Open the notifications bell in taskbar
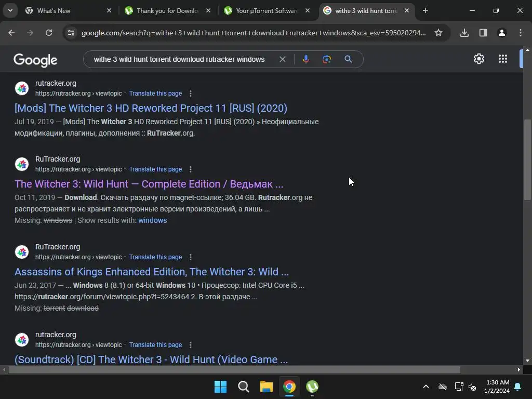 (x=518, y=387)
